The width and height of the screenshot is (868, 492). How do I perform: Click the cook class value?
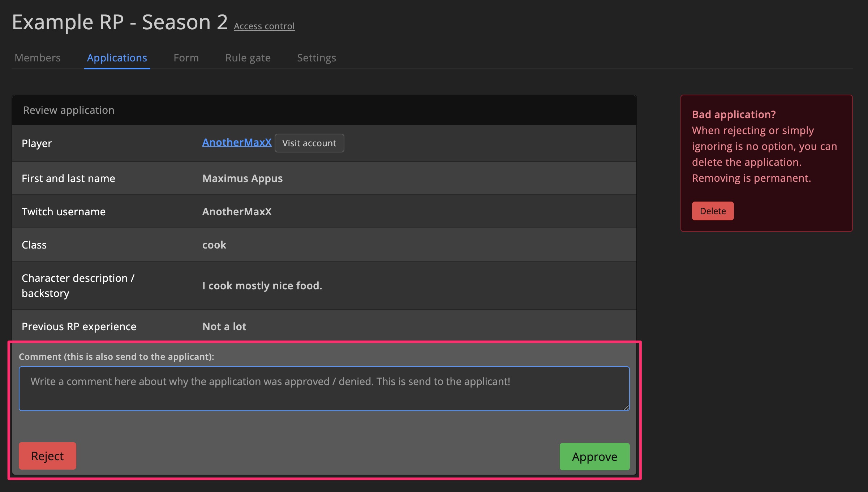[214, 245]
